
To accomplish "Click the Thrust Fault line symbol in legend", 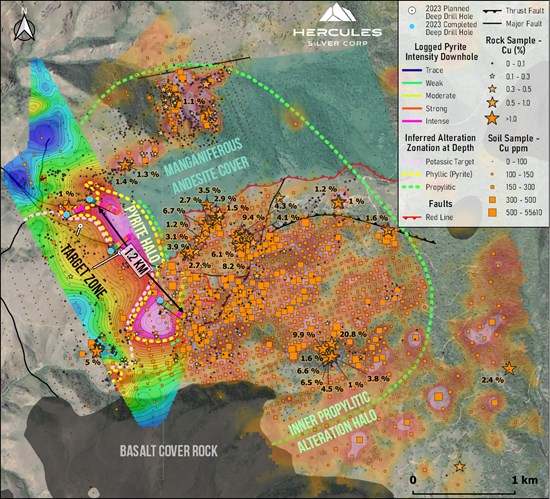I will tap(493, 11).
